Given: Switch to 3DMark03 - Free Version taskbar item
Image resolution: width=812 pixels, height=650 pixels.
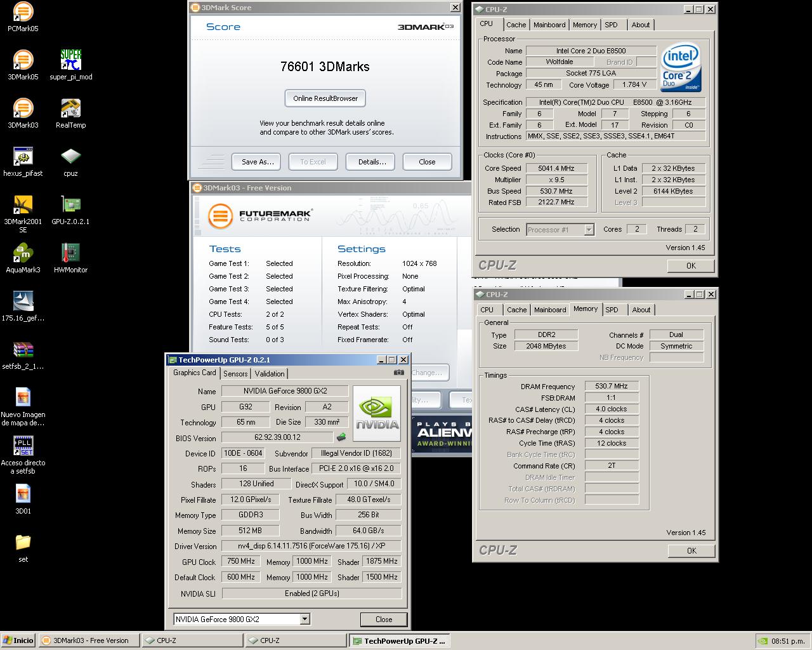Looking at the screenshot, I should [89, 640].
